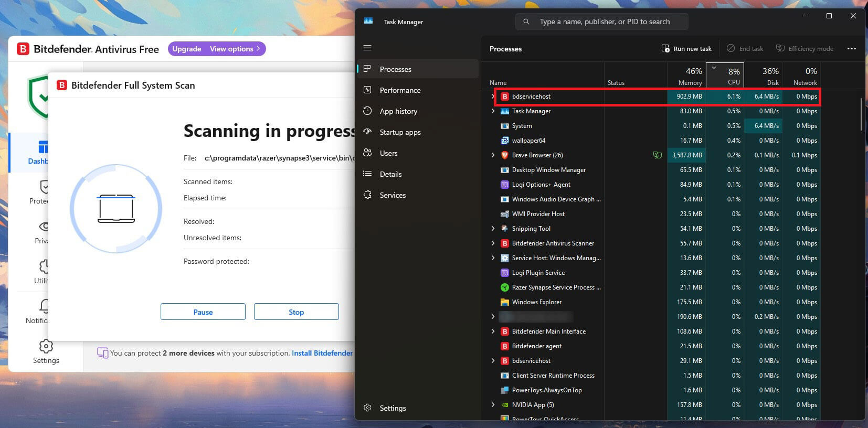Screen dimensions: 868x428
Task: Go to the Users page
Action: 418,153
